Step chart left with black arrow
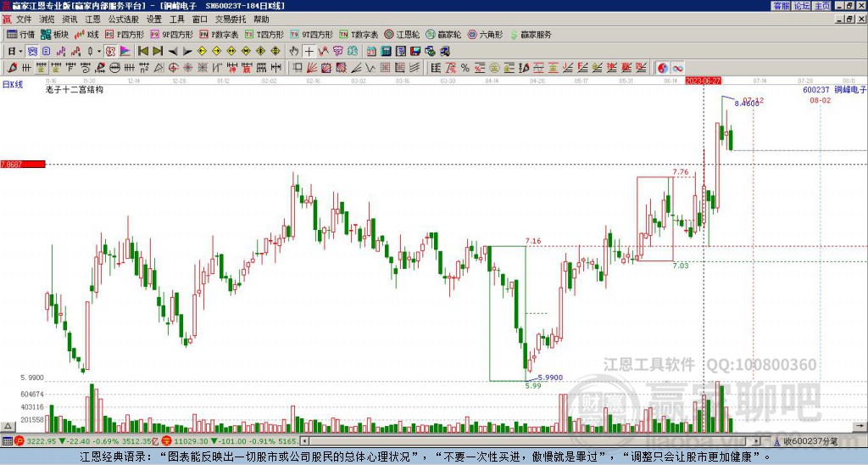868x465 pixels. [x=173, y=52]
